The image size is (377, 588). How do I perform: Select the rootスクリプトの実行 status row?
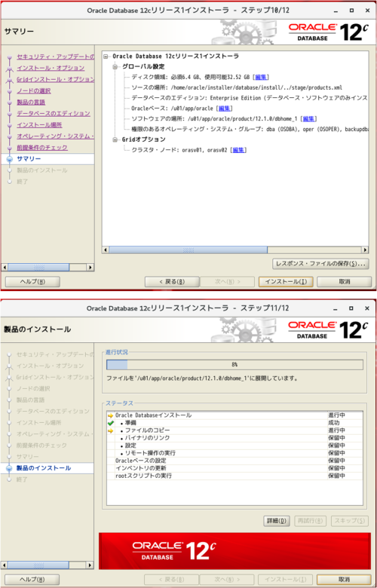pos(234,476)
